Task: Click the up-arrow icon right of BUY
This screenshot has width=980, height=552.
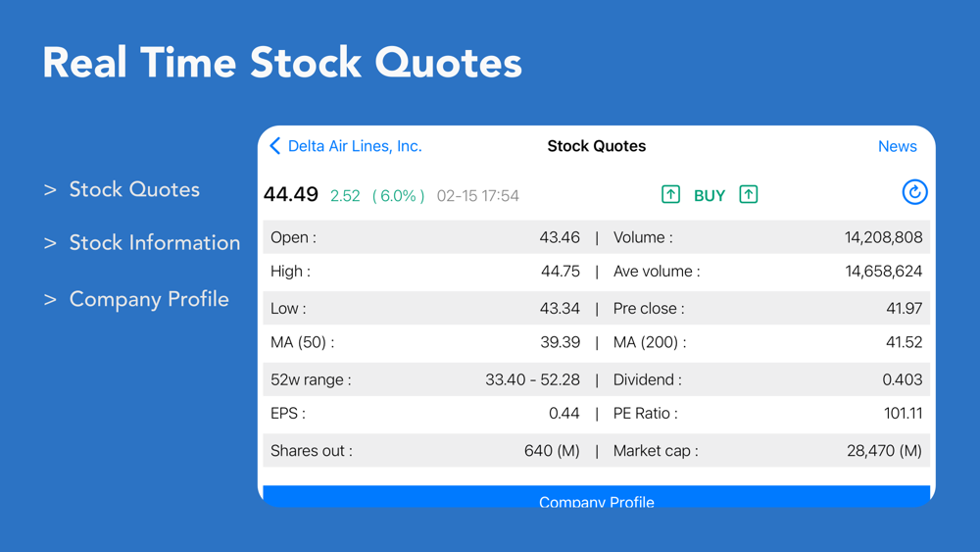Action: point(748,194)
